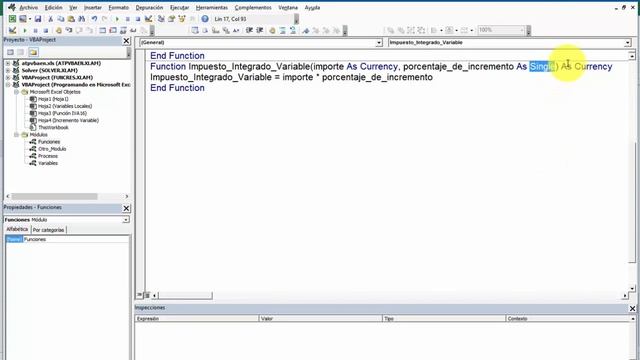This screenshot has width=640, height=360.
Task: Collapse the Módulos folder
Action: pyautogui.click(x=16, y=135)
